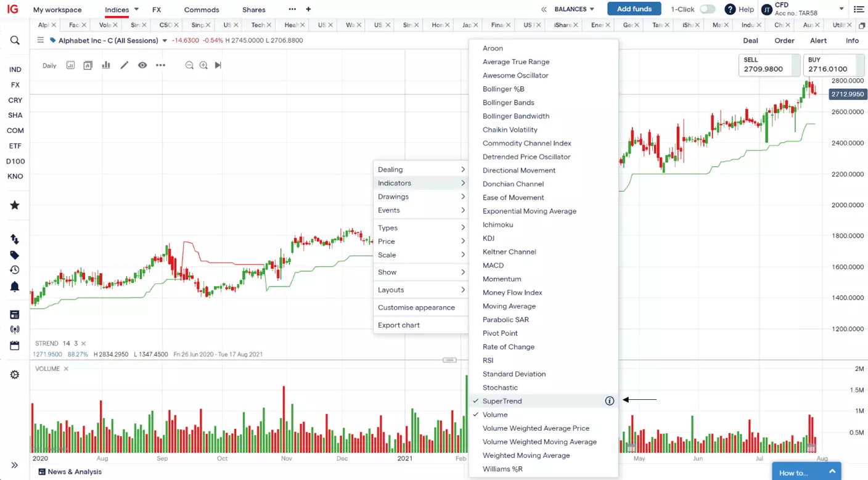
Task: Open the Daily timeframe dropdown
Action: (49, 66)
